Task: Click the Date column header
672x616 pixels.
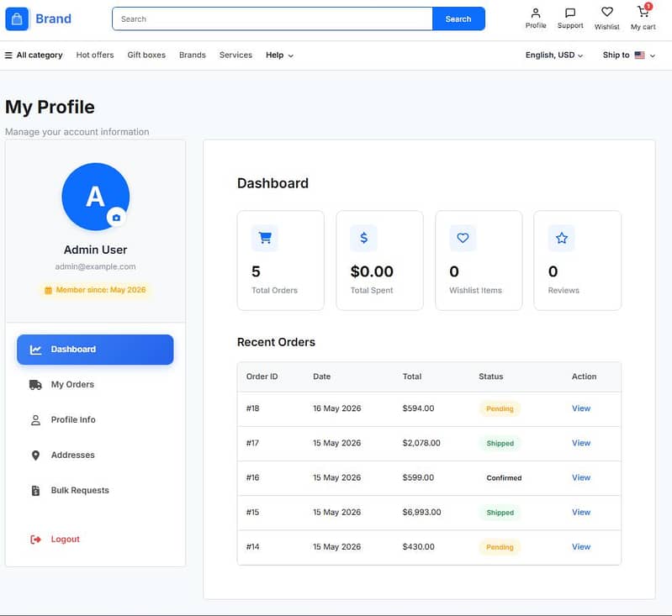Action: [x=322, y=376]
